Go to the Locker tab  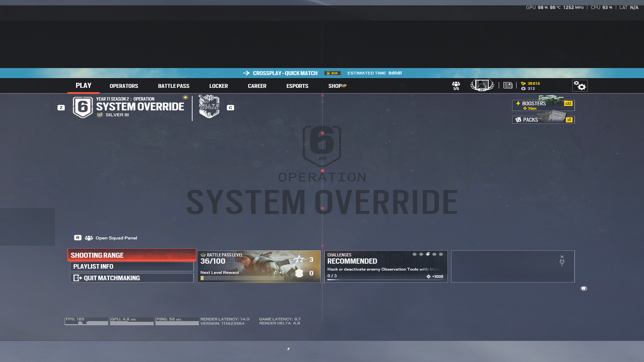click(x=219, y=86)
